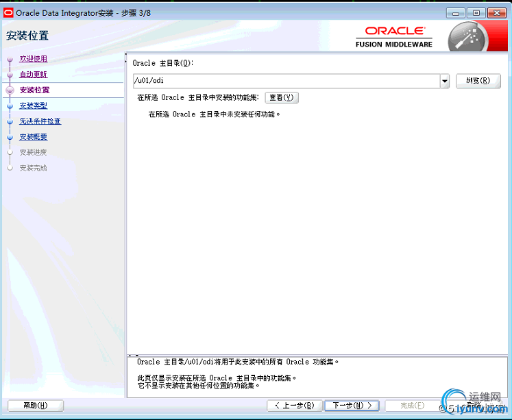Screen dimensions: 512x420
Task: Click the Oracle logo icon in title bar
Action: (8, 13)
